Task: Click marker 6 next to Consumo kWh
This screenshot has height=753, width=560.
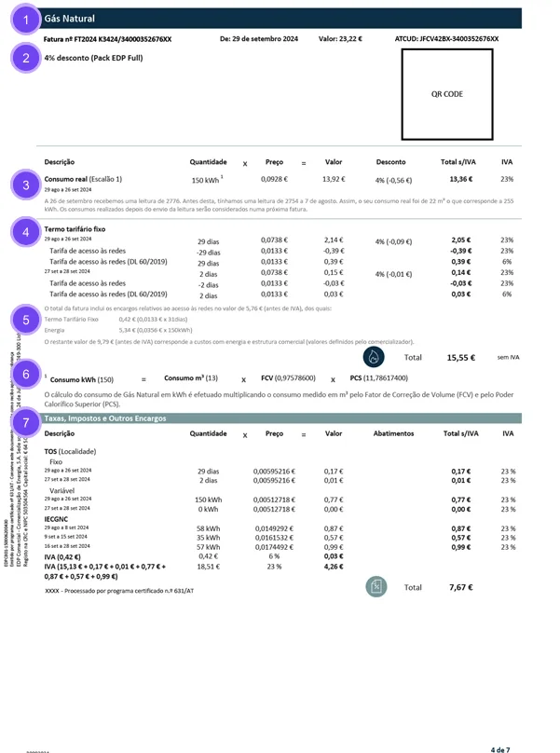Action: (x=26, y=374)
